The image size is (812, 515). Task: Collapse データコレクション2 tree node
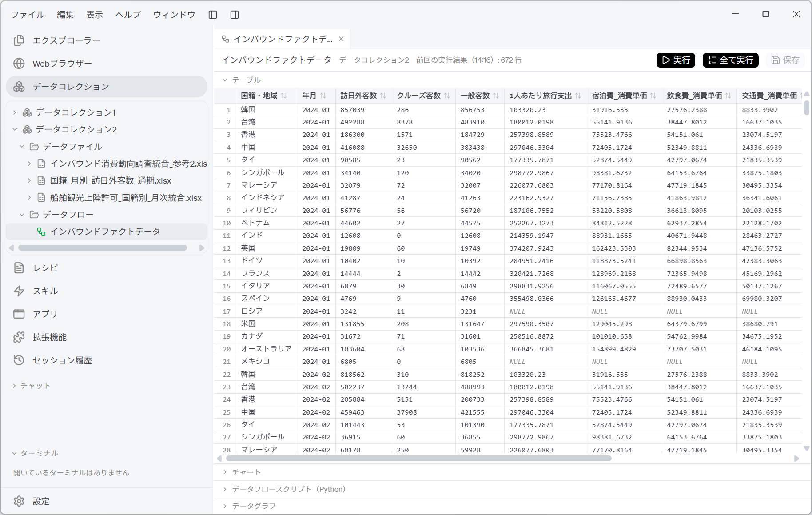click(15, 129)
